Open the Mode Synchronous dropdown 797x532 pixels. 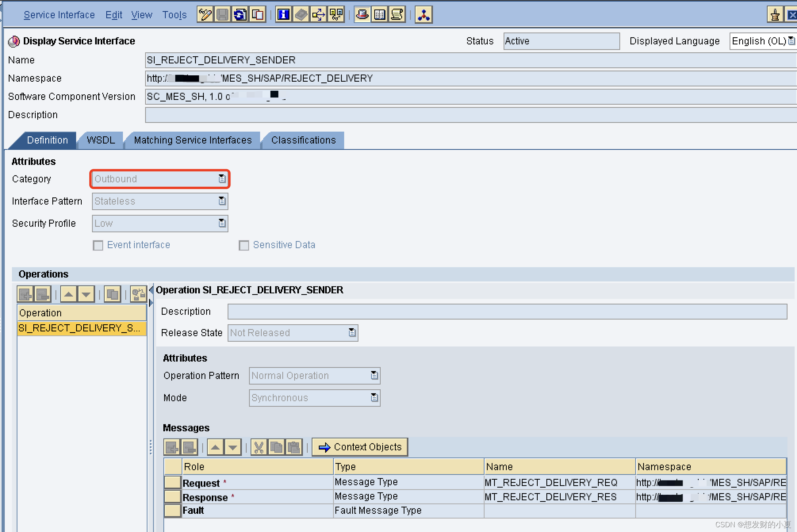[x=374, y=398]
